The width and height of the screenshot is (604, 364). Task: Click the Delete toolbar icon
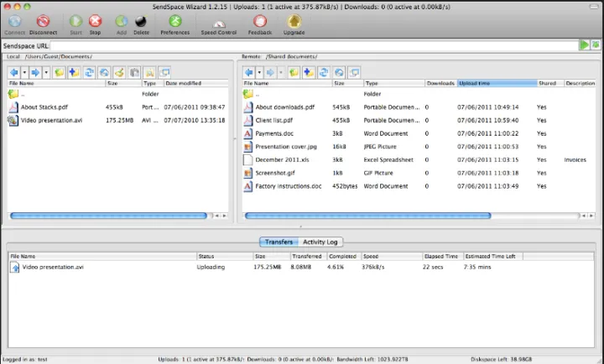click(x=141, y=20)
